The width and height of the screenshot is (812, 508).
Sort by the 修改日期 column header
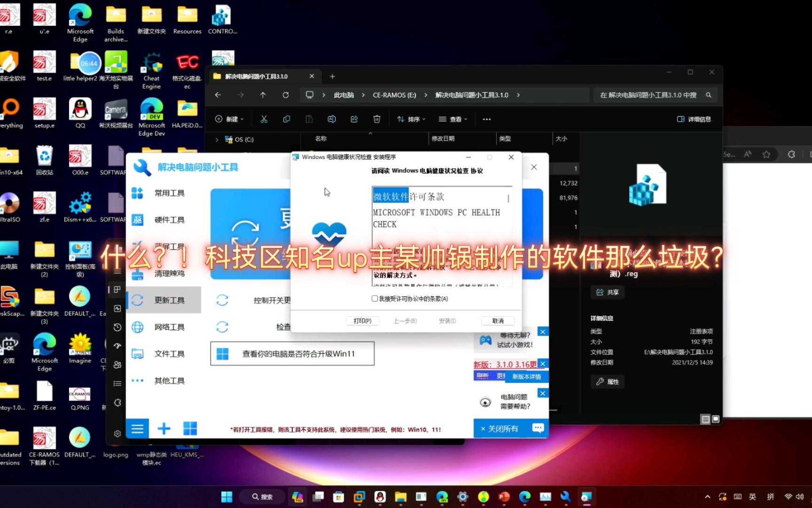coord(443,138)
